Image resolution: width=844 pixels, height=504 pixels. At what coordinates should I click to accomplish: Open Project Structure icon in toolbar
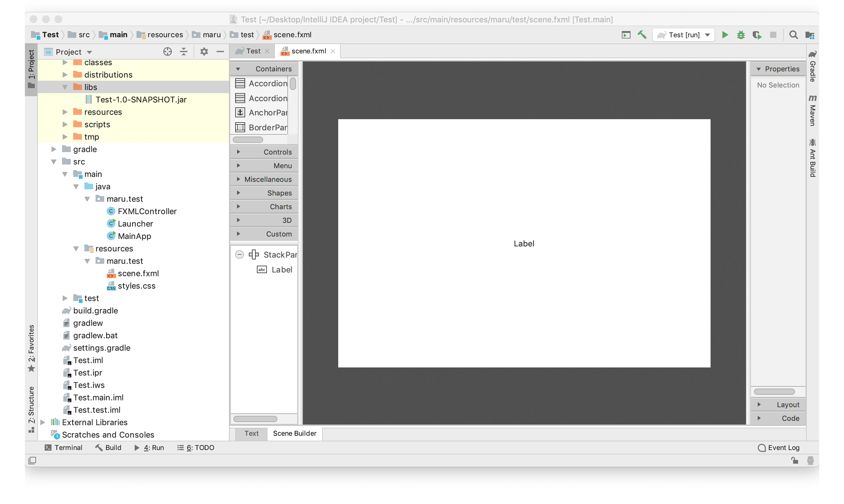coord(810,35)
